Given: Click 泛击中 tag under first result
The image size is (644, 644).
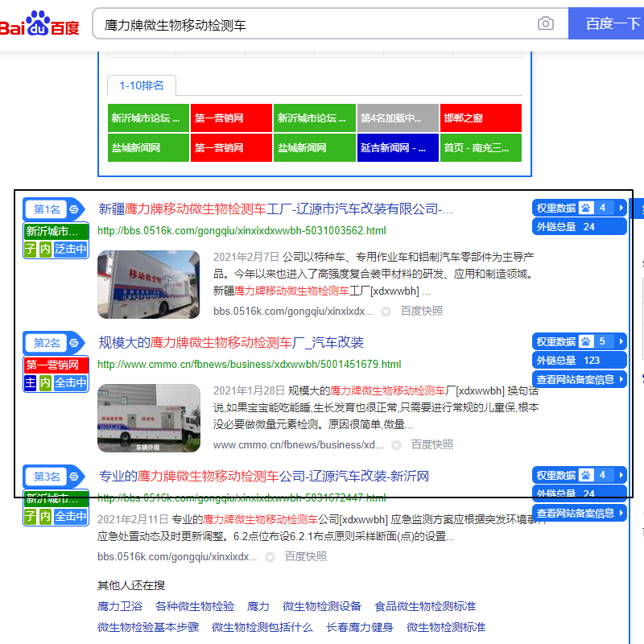Looking at the screenshot, I should click(x=71, y=249).
